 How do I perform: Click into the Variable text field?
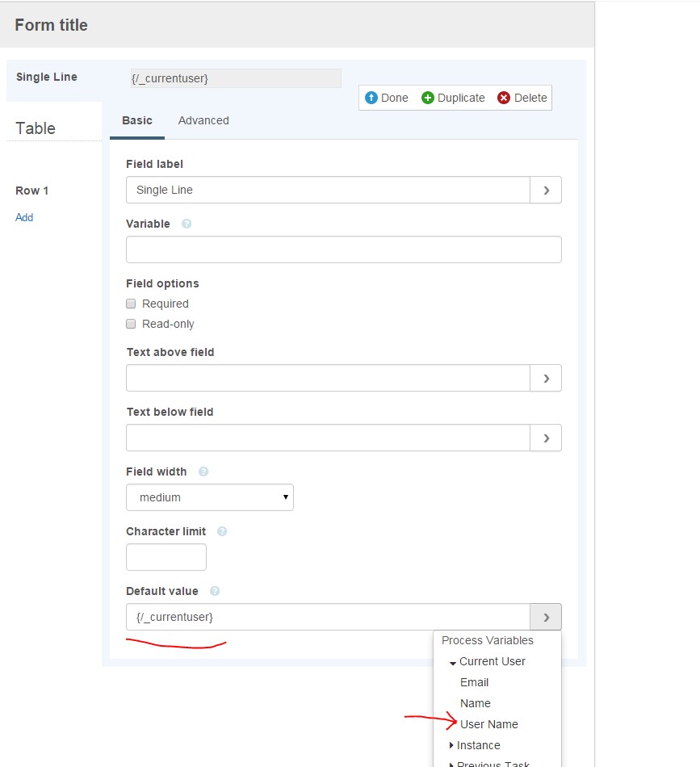click(x=343, y=249)
